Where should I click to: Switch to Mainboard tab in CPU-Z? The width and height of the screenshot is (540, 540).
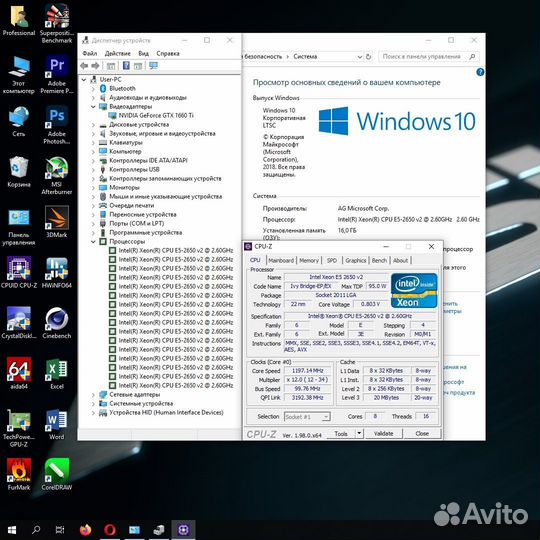click(281, 260)
